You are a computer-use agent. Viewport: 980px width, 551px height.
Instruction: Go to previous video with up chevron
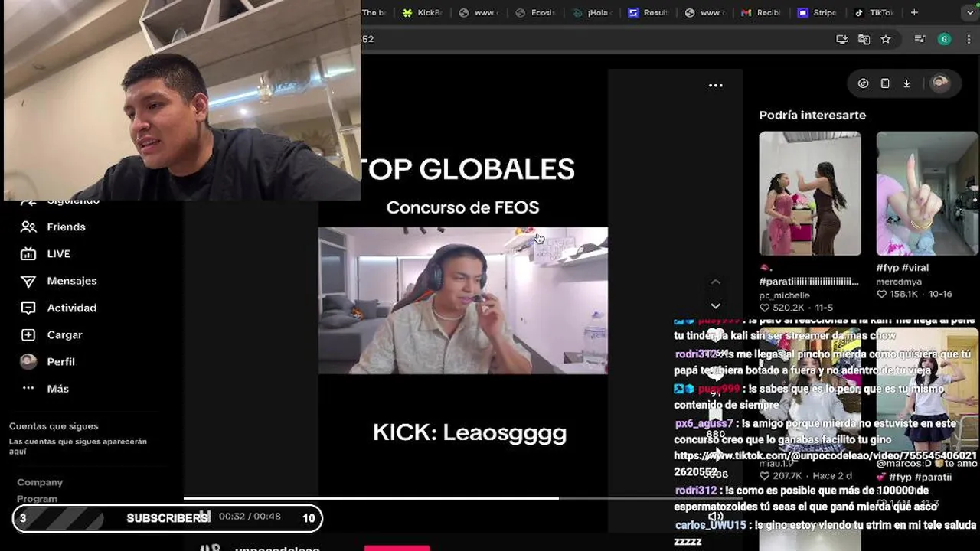coord(715,282)
